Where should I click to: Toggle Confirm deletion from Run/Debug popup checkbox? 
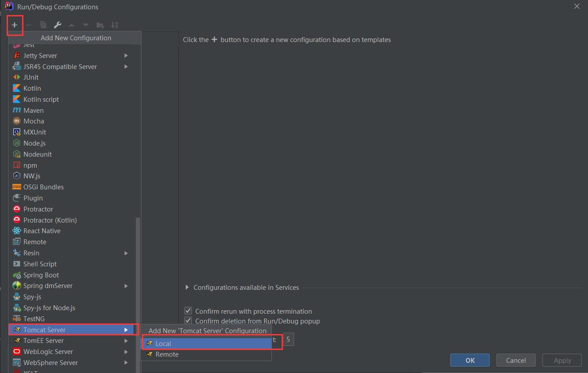(188, 321)
